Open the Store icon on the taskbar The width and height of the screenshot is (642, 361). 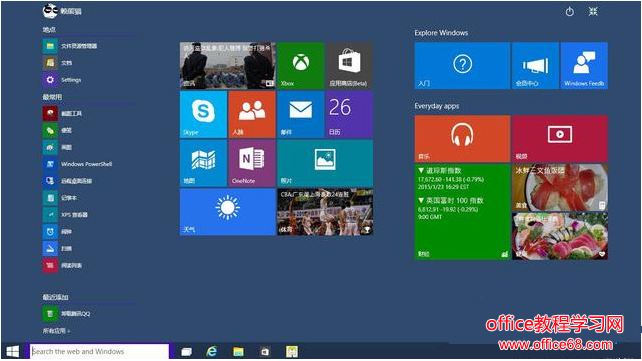coord(265,352)
